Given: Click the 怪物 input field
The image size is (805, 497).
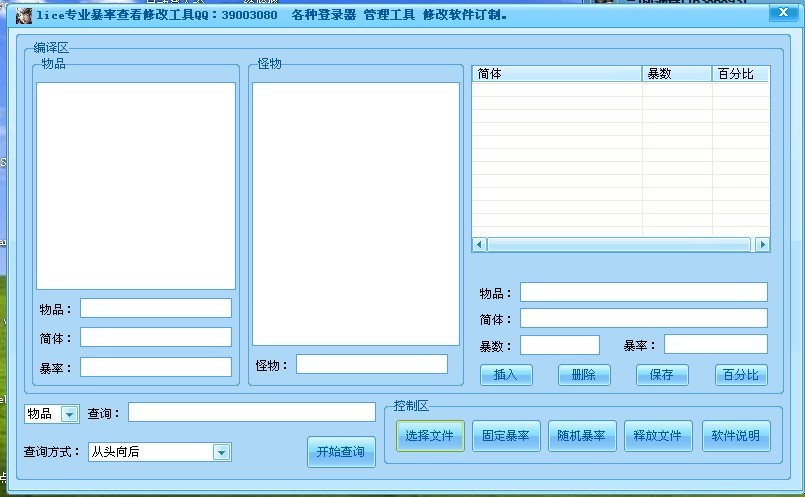Looking at the screenshot, I should tap(371, 364).
